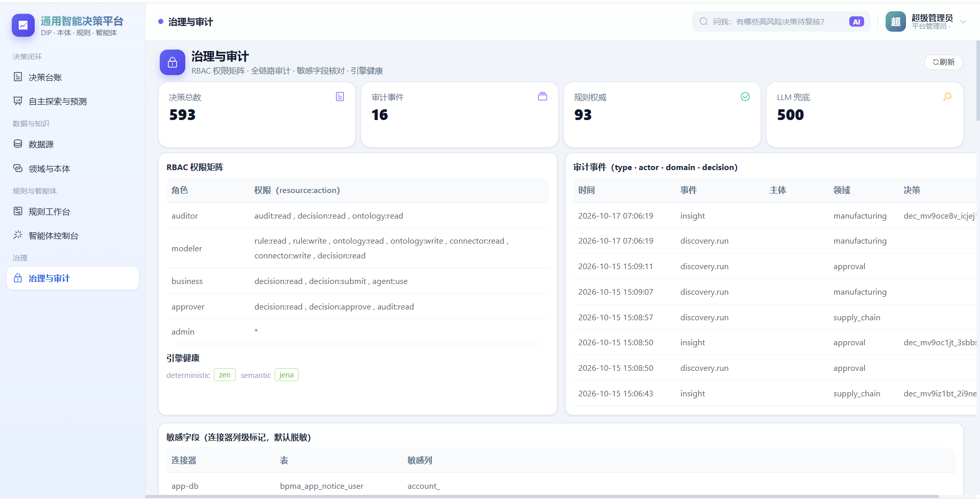Click the 自主探索与预测 presentation icon
This screenshot has width=980, height=499.
pos(18,101)
